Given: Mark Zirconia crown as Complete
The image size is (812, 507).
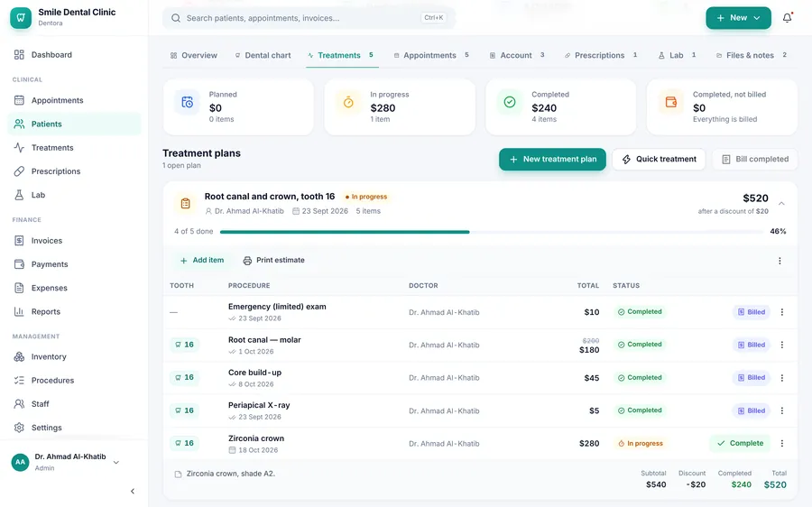Looking at the screenshot, I should tap(740, 443).
